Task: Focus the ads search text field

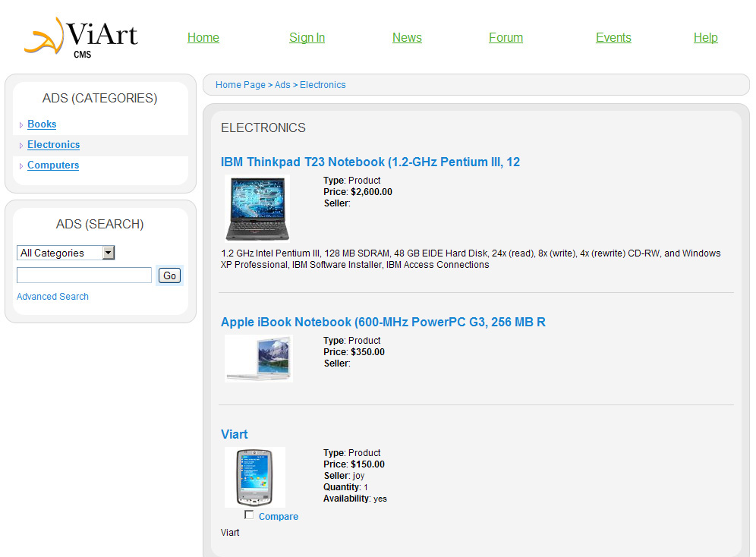Action: click(84, 275)
